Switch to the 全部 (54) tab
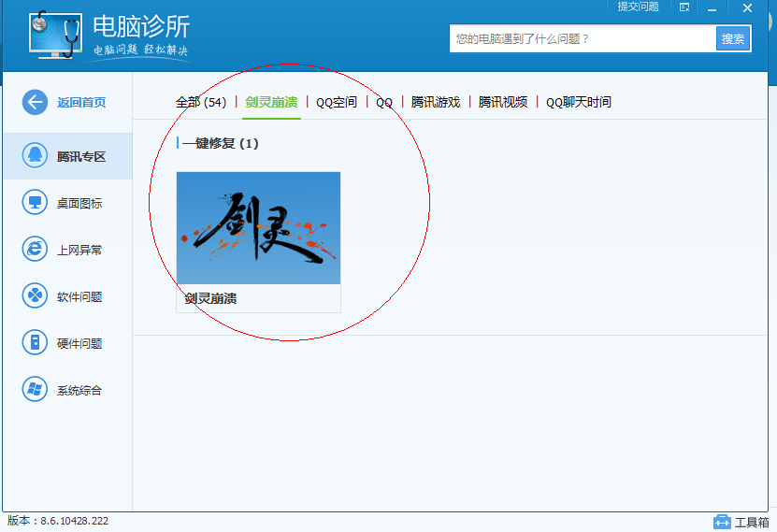777x532 pixels. (x=201, y=102)
